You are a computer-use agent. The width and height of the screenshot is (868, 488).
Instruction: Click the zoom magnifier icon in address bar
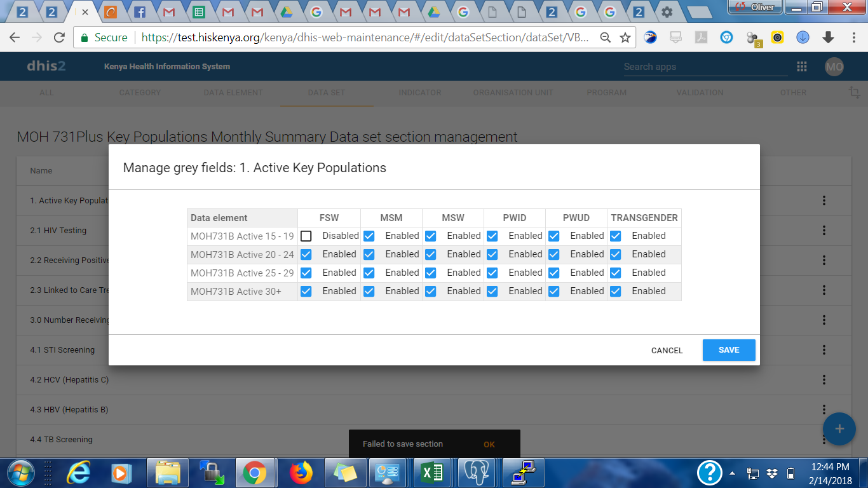[606, 37]
